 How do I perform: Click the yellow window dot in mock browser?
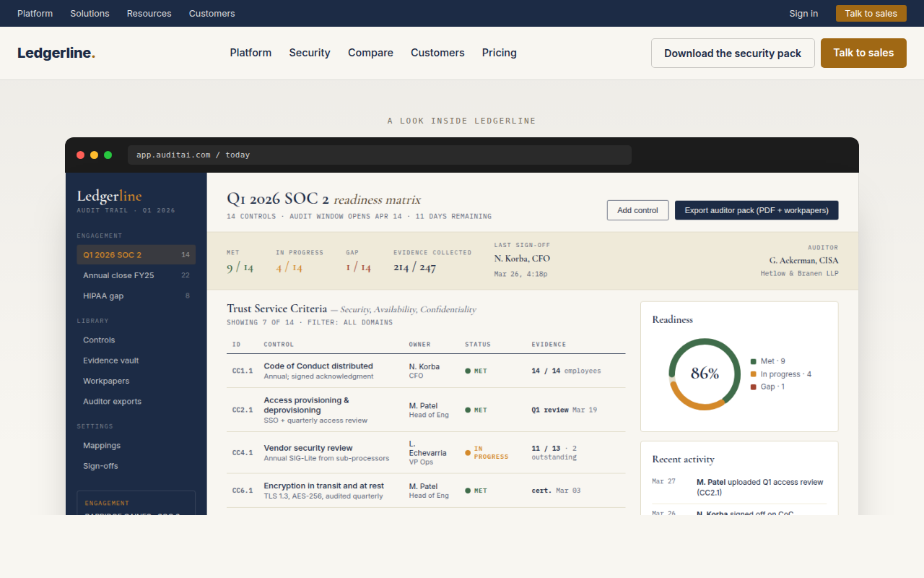tap(94, 155)
